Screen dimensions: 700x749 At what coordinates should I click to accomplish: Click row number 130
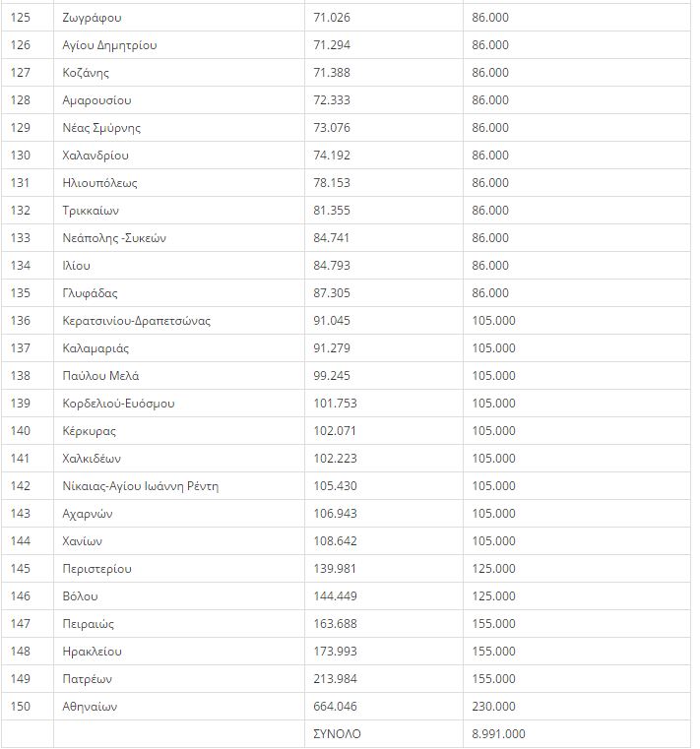[21, 156]
